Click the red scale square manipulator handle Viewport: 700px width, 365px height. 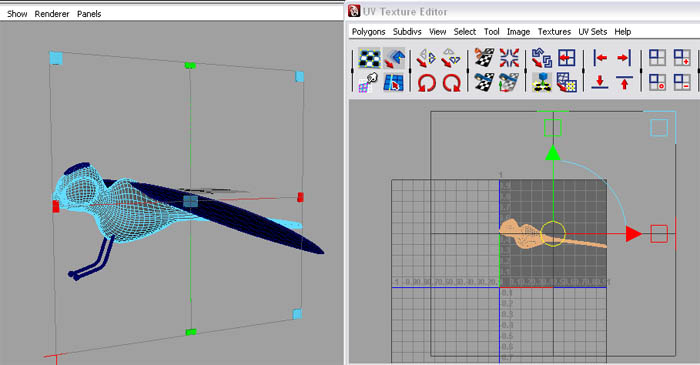pyautogui.click(x=659, y=234)
